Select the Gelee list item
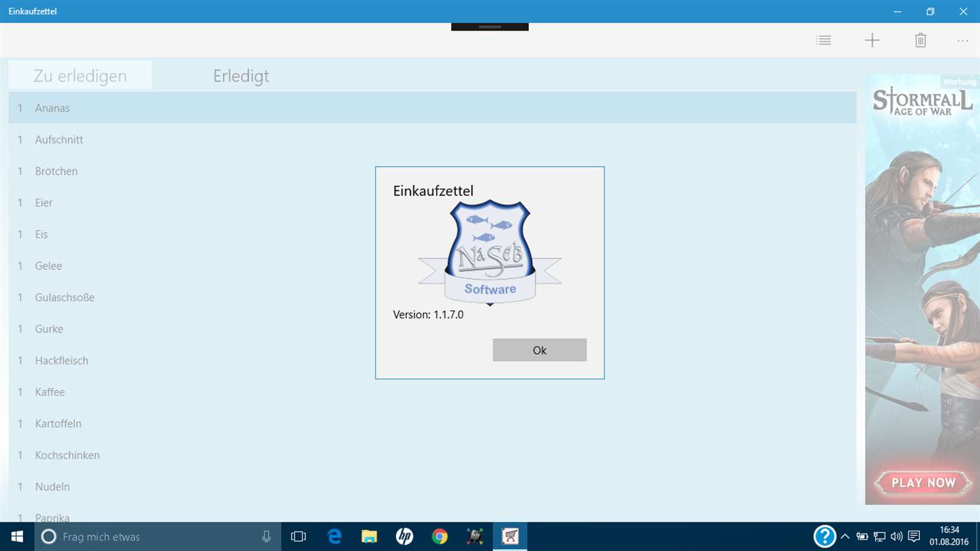Viewport: 980px width, 551px height. pyautogui.click(x=432, y=266)
